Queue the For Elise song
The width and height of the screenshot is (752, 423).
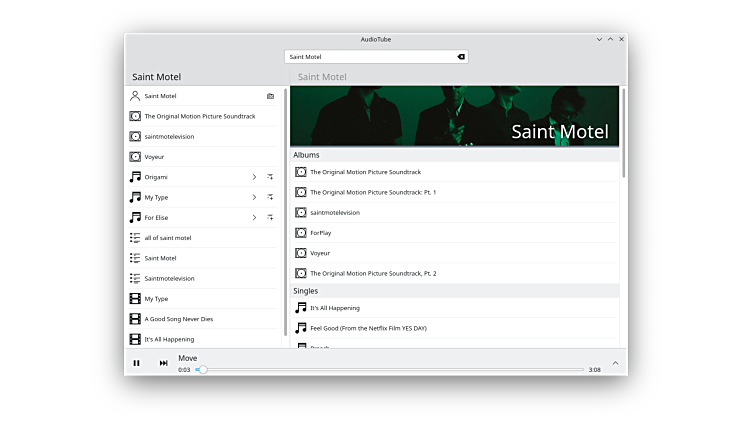270,217
